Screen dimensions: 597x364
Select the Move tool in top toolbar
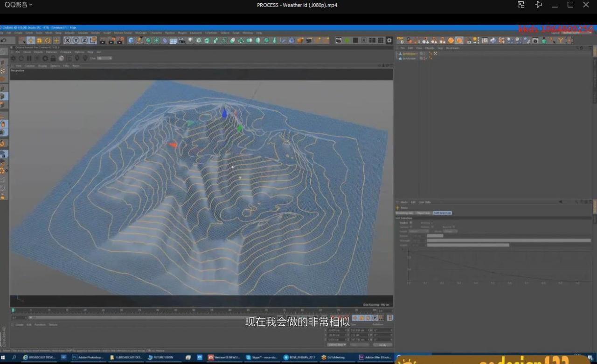point(31,41)
